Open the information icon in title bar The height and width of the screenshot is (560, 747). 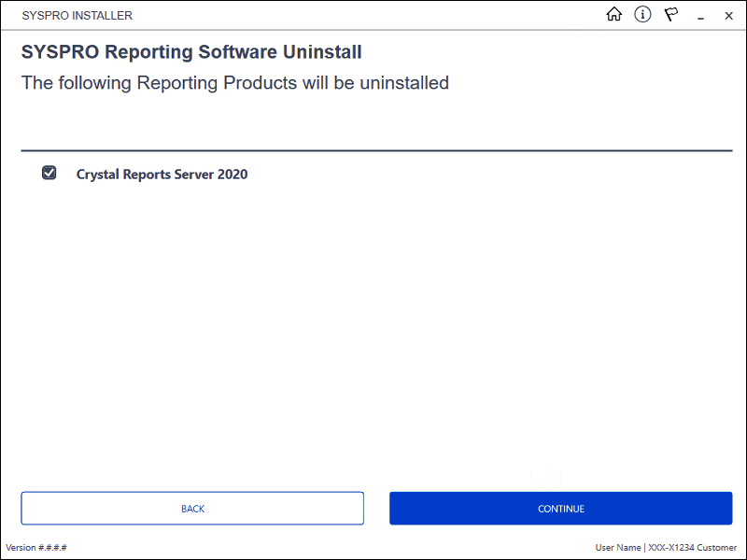point(642,15)
